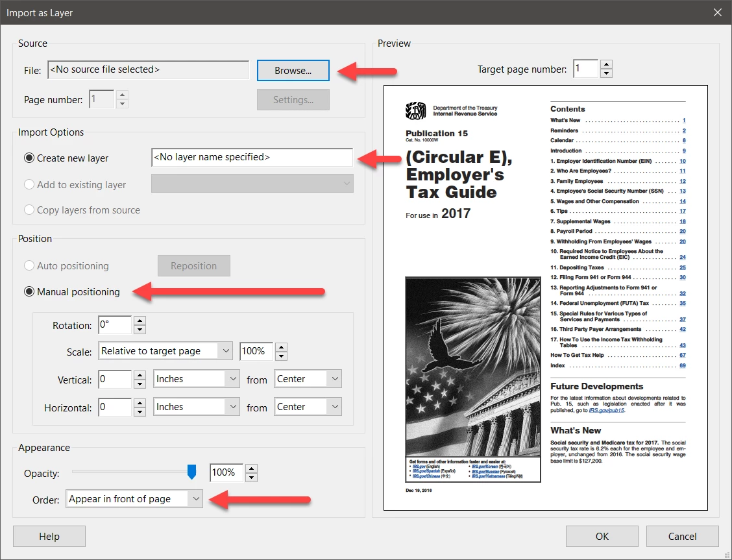Click 'What's New' heading below Future Developments

[576, 431]
